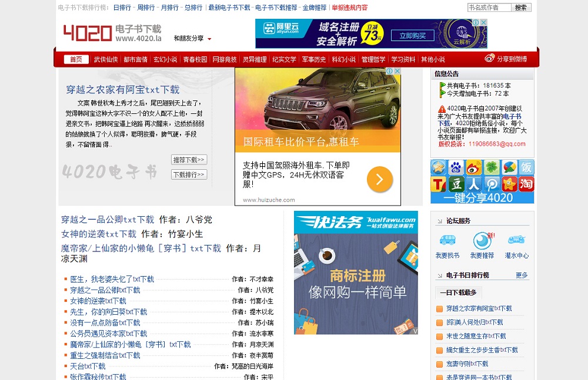Open 最新电子书下载 link
This screenshot has height=380, width=588.
[229, 8]
